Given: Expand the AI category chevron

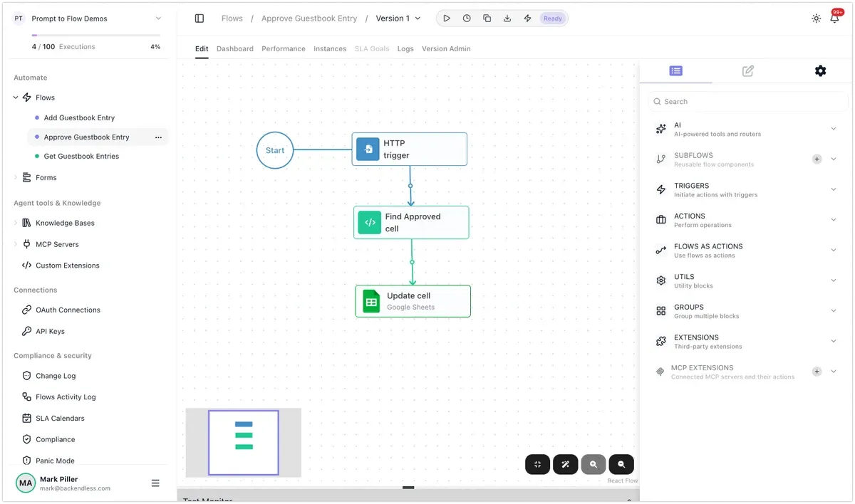Looking at the screenshot, I should tap(834, 129).
